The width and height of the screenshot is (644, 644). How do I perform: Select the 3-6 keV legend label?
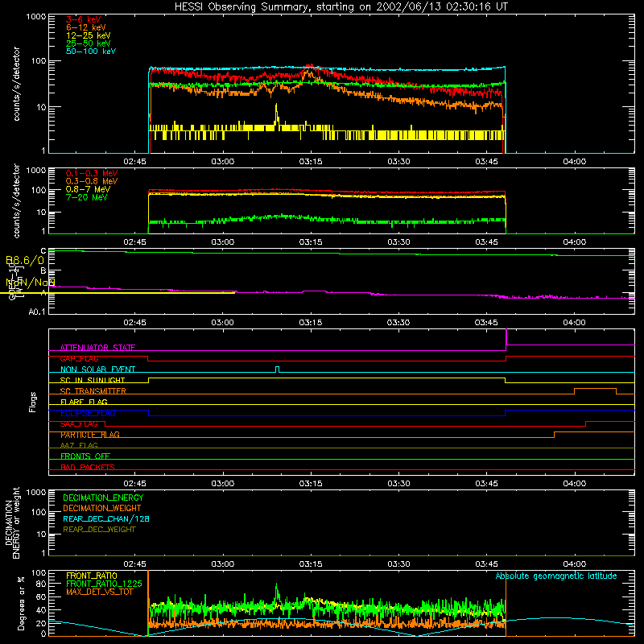(x=83, y=19)
